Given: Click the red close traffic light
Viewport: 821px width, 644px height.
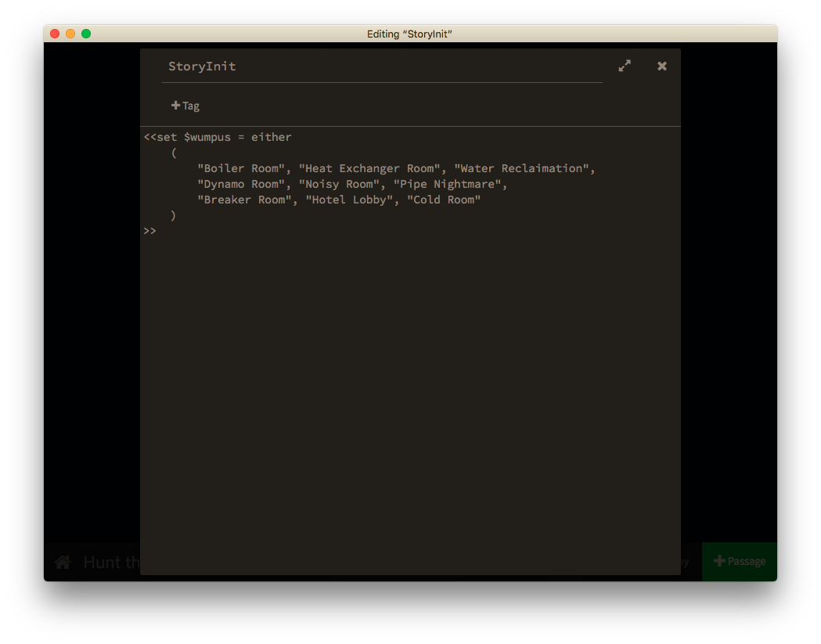Looking at the screenshot, I should (54, 34).
